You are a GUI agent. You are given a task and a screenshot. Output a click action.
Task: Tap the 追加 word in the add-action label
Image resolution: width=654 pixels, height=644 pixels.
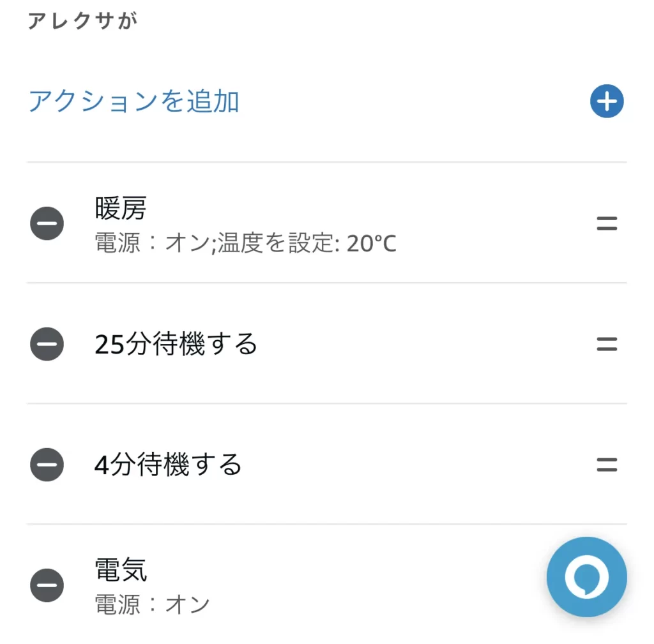point(213,101)
